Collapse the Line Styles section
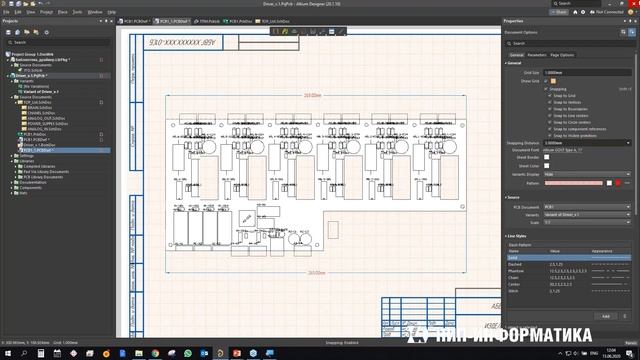640x360 pixels. point(506,236)
